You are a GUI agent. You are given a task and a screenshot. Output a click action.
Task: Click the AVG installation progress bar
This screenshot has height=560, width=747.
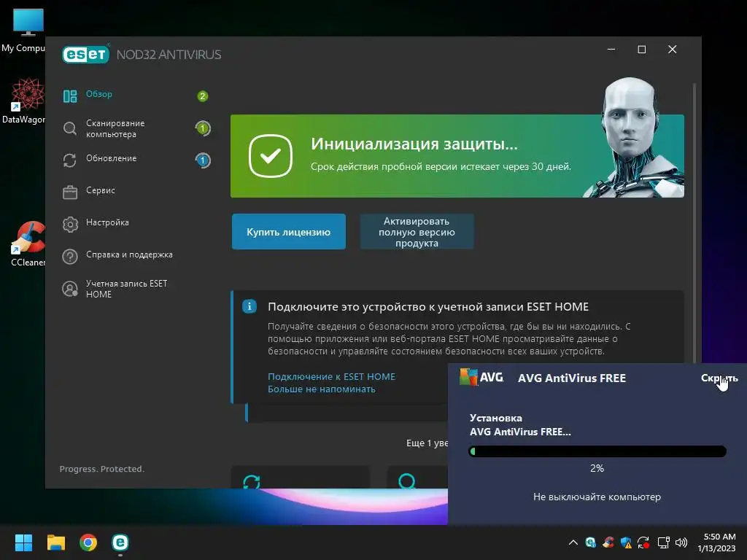(x=597, y=451)
